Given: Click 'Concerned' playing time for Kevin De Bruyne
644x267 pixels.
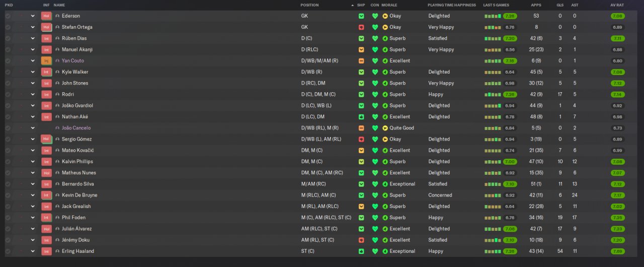Looking at the screenshot, I should pos(440,195).
